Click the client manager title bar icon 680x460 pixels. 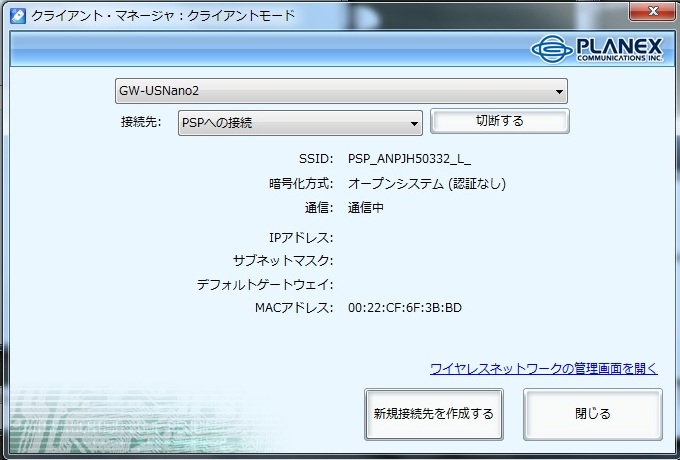[18, 16]
